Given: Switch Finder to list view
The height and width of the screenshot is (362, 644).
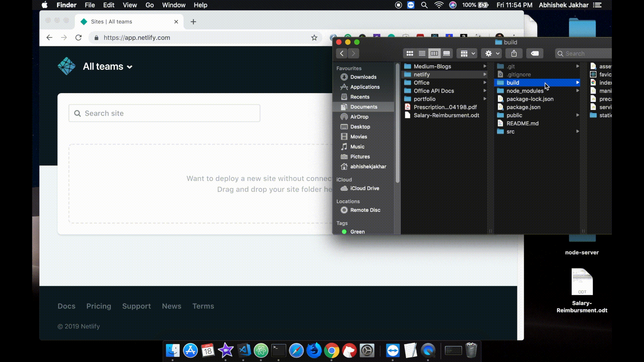Looking at the screenshot, I should 422,54.
